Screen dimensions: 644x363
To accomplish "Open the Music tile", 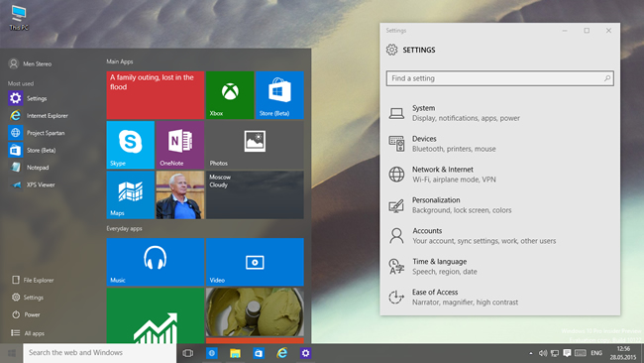I will [x=156, y=262].
